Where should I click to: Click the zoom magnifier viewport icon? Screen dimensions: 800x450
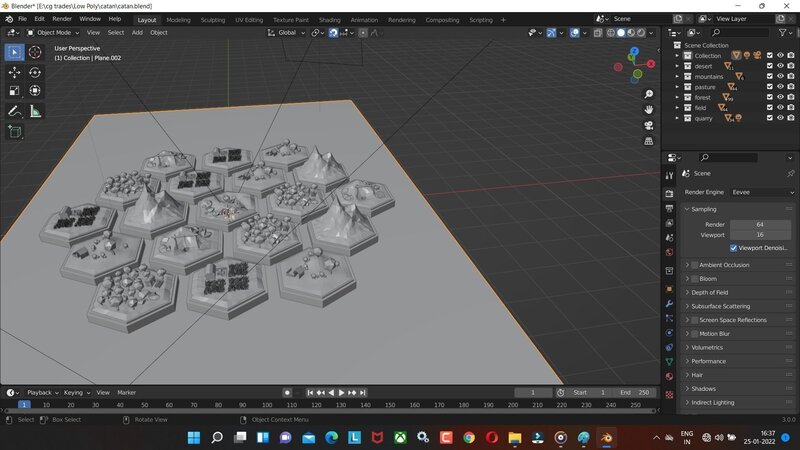pyautogui.click(x=649, y=92)
